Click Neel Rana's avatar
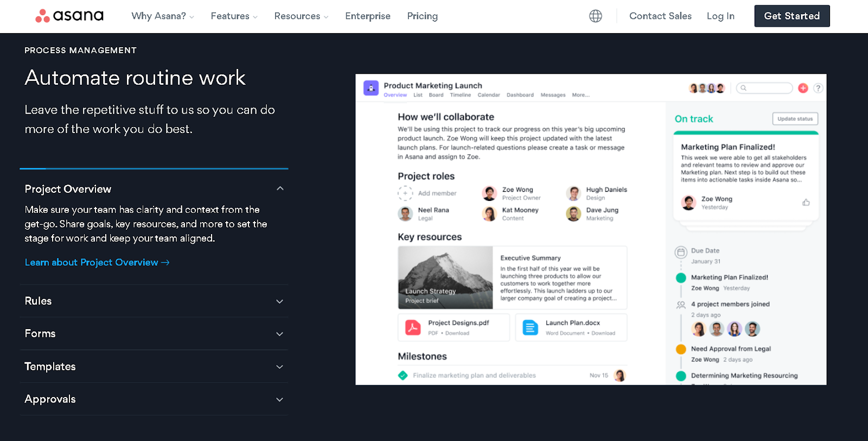Image resolution: width=868 pixels, height=441 pixels. click(x=405, y=214)
